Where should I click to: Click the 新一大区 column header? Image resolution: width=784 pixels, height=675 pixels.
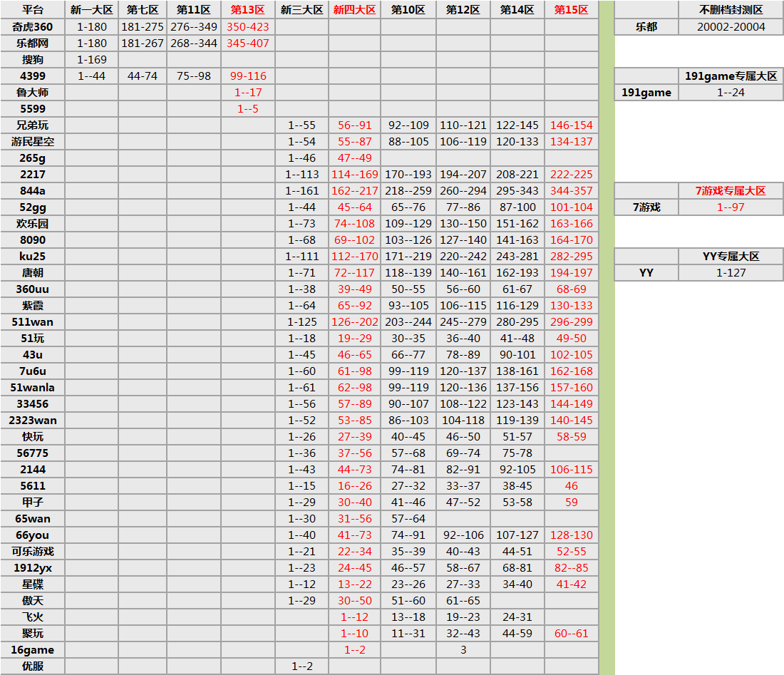click(91, 10)
